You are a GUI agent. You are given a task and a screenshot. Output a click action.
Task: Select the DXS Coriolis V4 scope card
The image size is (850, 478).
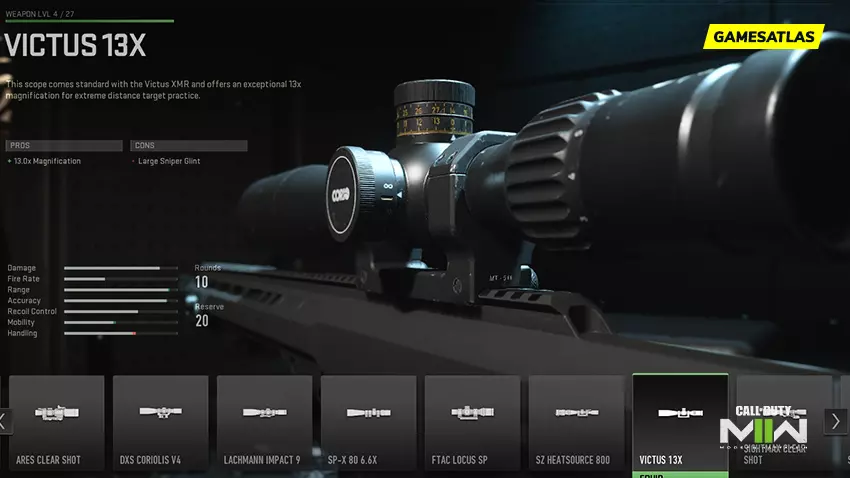(x=160, y=423)
